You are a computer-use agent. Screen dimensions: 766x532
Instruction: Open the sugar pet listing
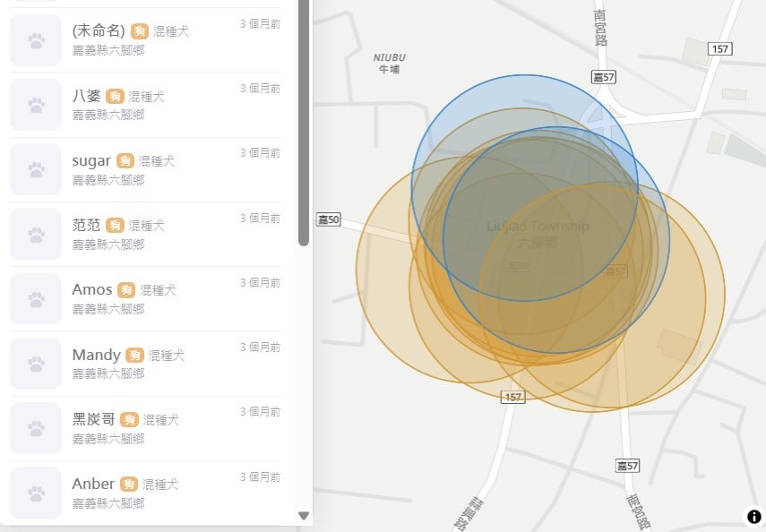(x=145, y=169)
